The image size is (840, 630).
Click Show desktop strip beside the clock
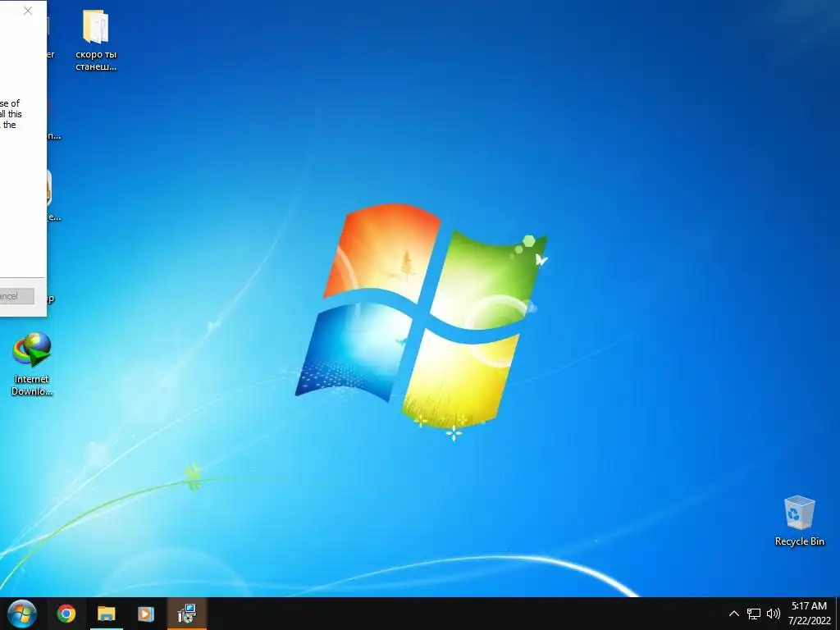pyautogui.click(x=838, y=614)
